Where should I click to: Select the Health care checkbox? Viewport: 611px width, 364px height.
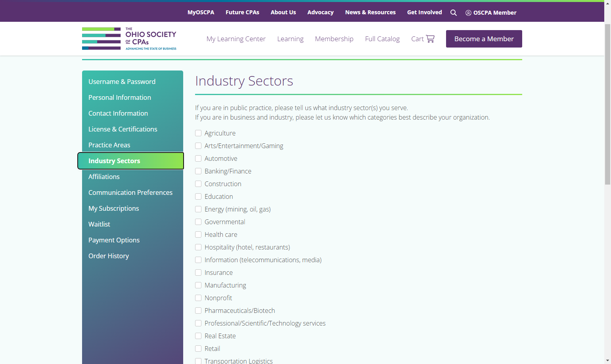point(198,234)
